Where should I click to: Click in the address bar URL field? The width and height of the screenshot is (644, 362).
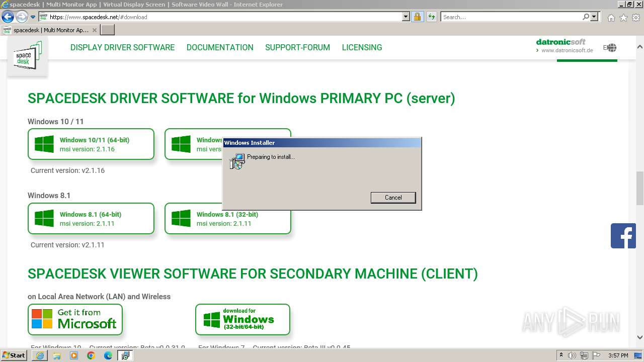[225, 17]
